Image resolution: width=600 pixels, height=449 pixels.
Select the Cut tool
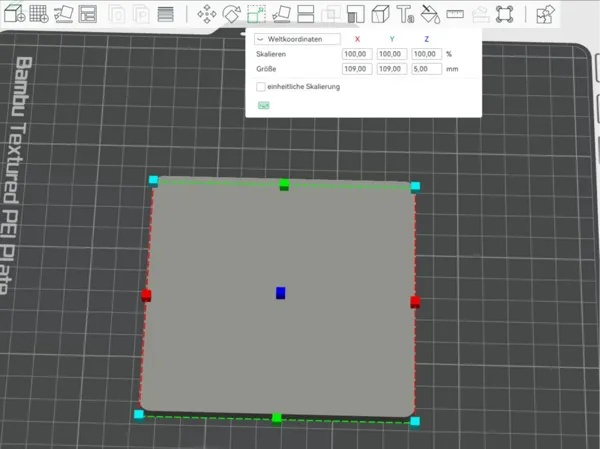click(x=306, y=14)
